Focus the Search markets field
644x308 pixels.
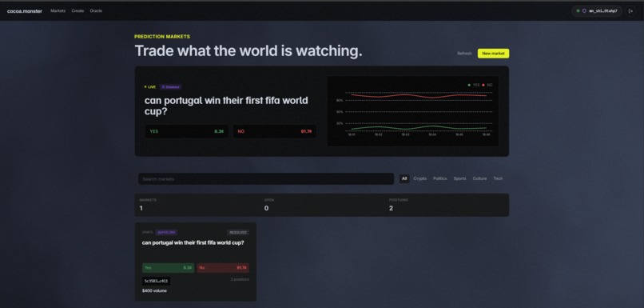point(266,179)
